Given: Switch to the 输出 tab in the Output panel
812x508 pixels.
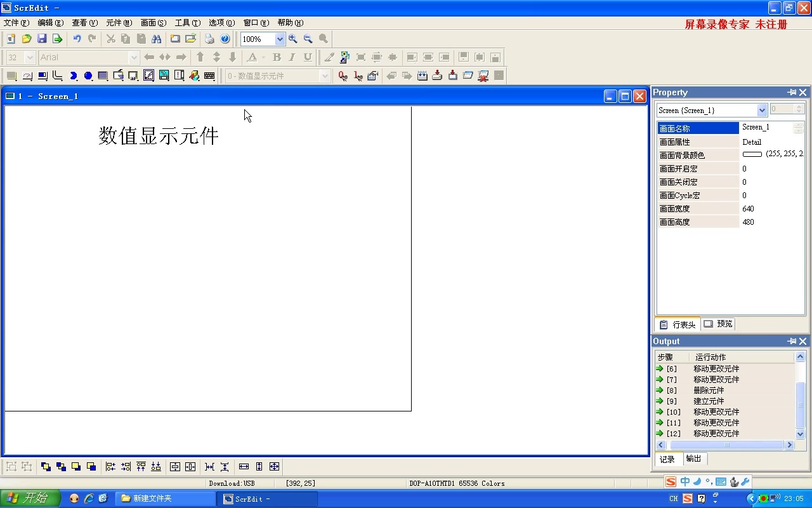Looking at the screenshot, I should click(x=694, y=458).
